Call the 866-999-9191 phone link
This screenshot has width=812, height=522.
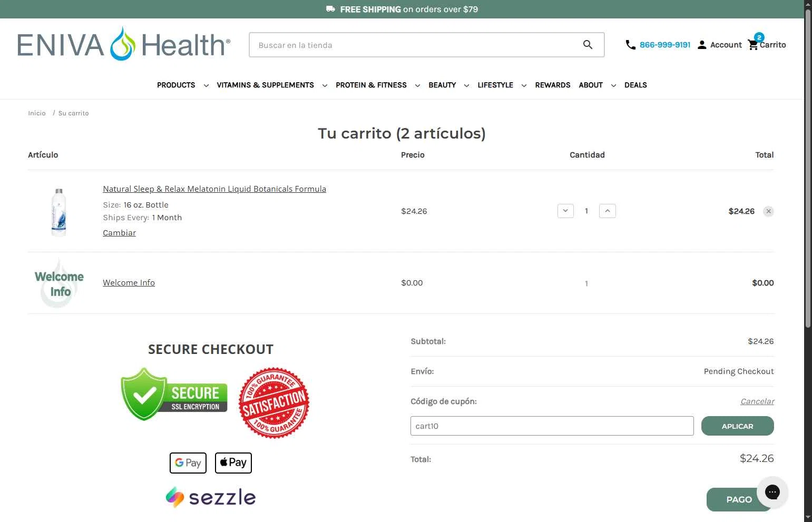pyautogui.click(x=665, y=45)
